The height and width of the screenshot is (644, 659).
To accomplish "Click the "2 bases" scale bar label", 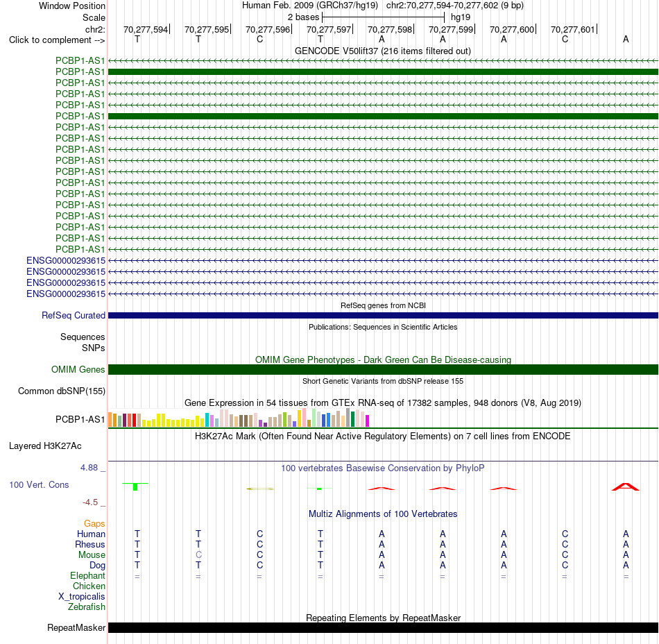I will point(303,17).
